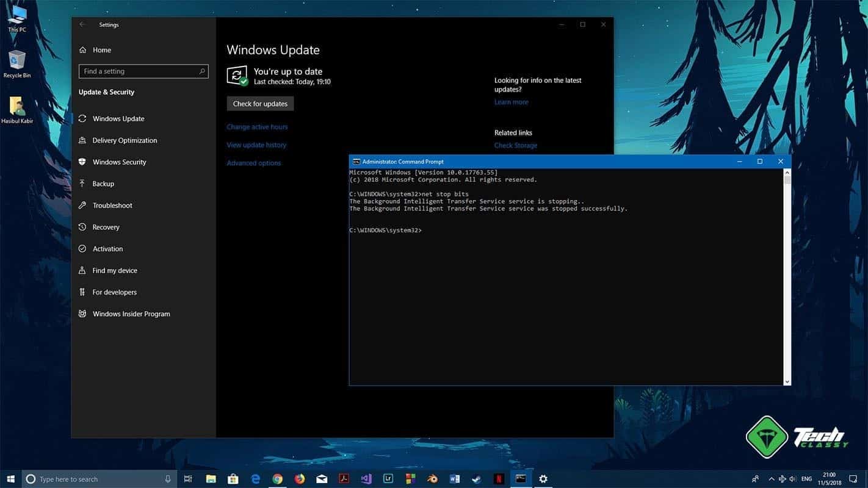Open the ENG language switcher
This screenshot has width=868, height=488.
(807, 479)
